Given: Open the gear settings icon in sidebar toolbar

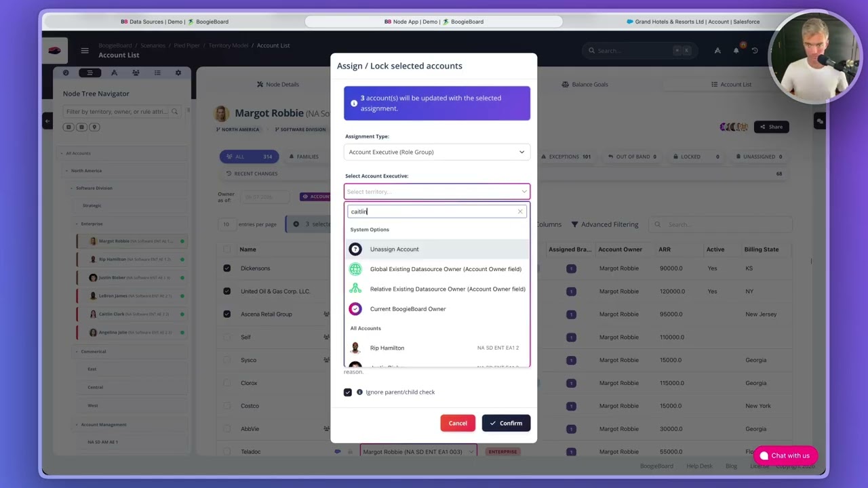Looking at the screenshot, I should coord(178,73).
